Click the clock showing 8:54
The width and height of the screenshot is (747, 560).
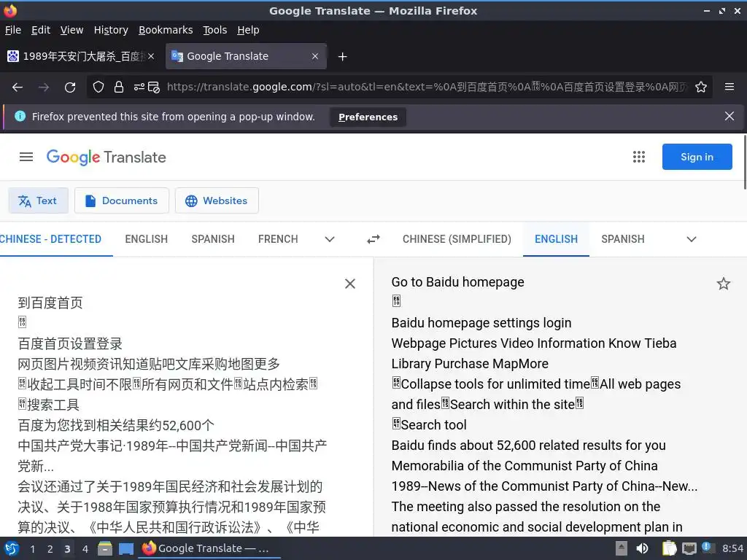732,548
